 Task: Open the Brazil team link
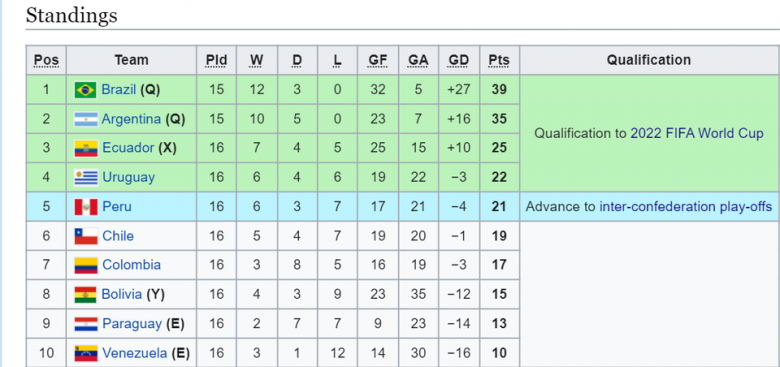[x=118, y=90]
